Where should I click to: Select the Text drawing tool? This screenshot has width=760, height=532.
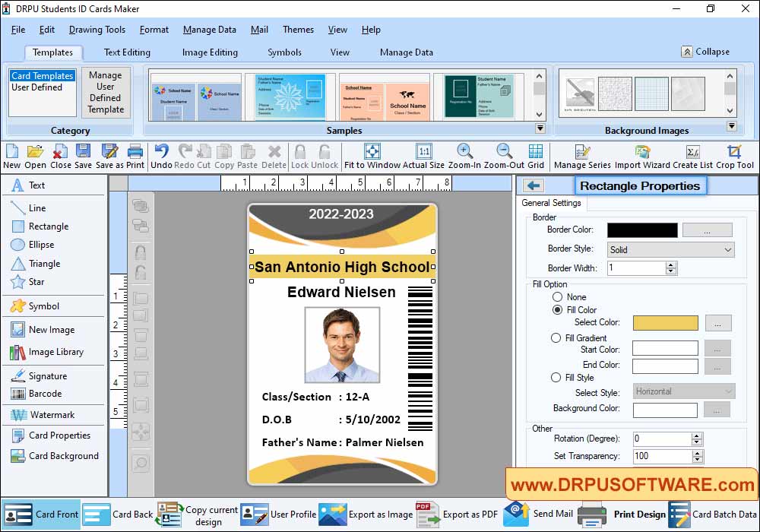tap(28, 185)
